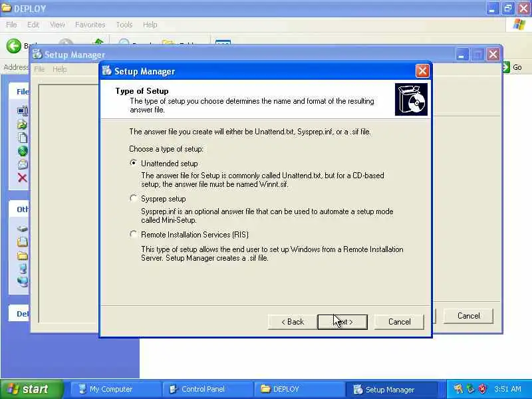Screen dimensions: 532x399
Task: Click the red security shield tray icon
Action: [x=482, y=389]
